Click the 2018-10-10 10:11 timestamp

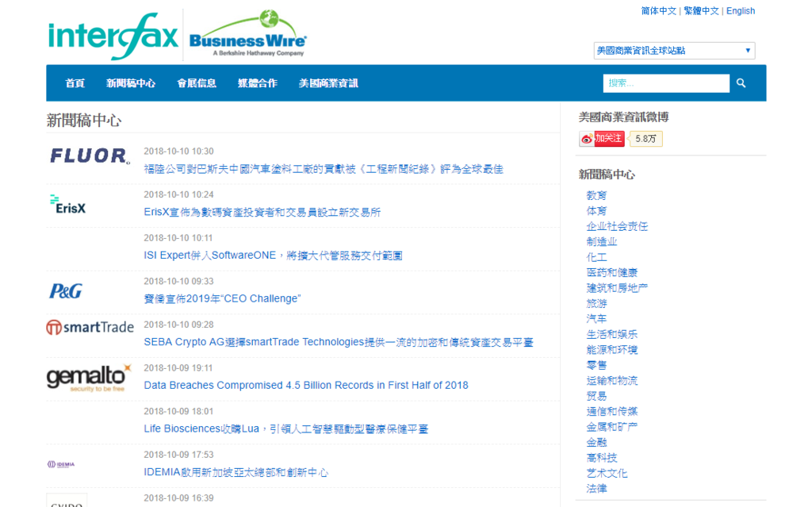click(x=178, y=238)
